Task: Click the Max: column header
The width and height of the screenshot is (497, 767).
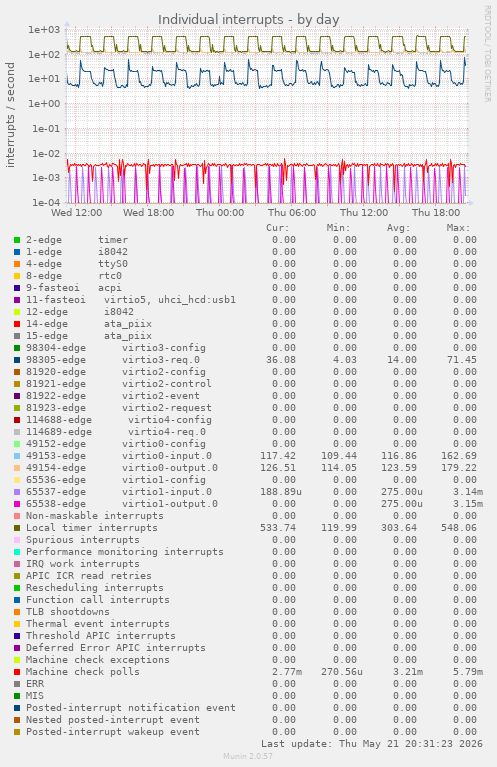Action: (458, 228)
